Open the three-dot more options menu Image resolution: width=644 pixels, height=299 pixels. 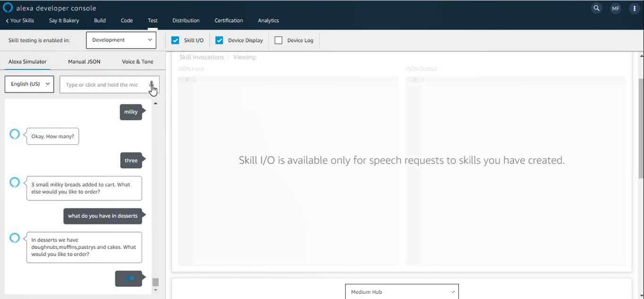(x=634, y=8)
